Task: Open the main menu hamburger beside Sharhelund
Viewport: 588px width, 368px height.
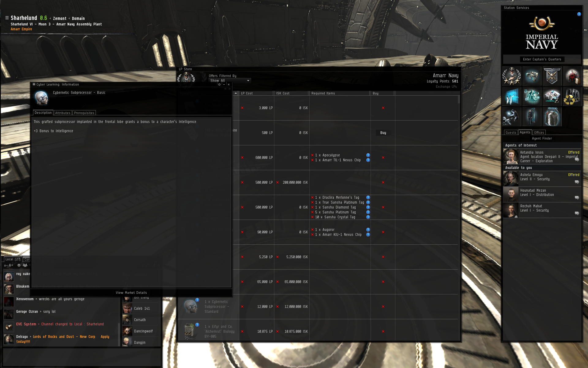Action: pos(7,18)
